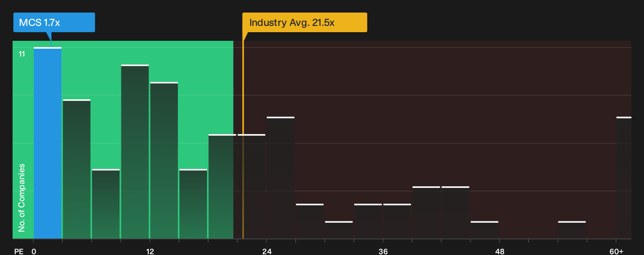Screen dimensions: 644x255
Task: Click the "No. of Companies" y-axis title
Action: point(22,198)
